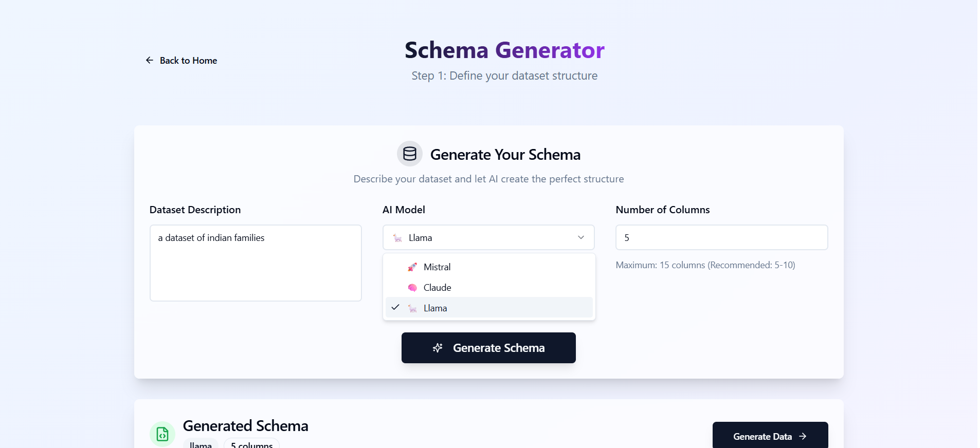Choose Claude as the AI model
Image resolution: width=980 pixels, height=448 pixels.
(x=437, y=288)
